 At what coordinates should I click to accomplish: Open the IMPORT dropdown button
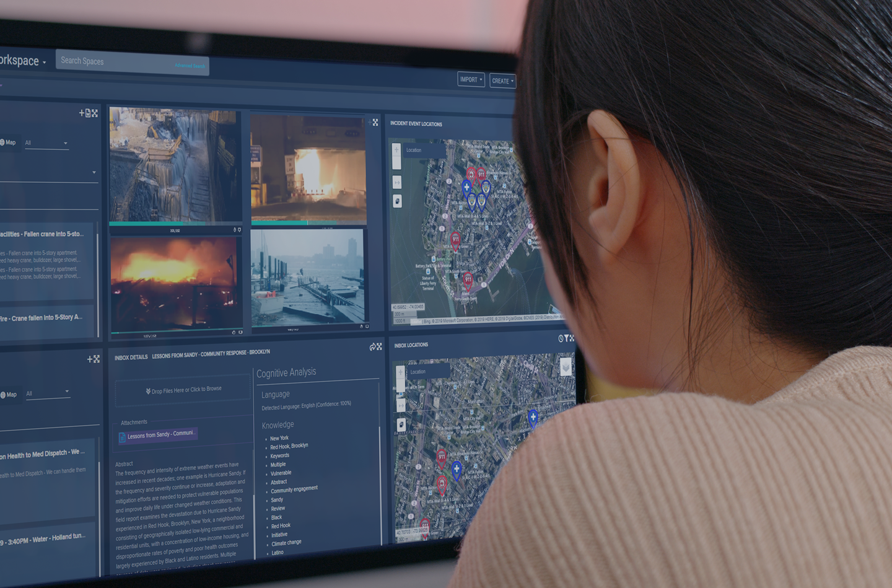coord(471,79)
